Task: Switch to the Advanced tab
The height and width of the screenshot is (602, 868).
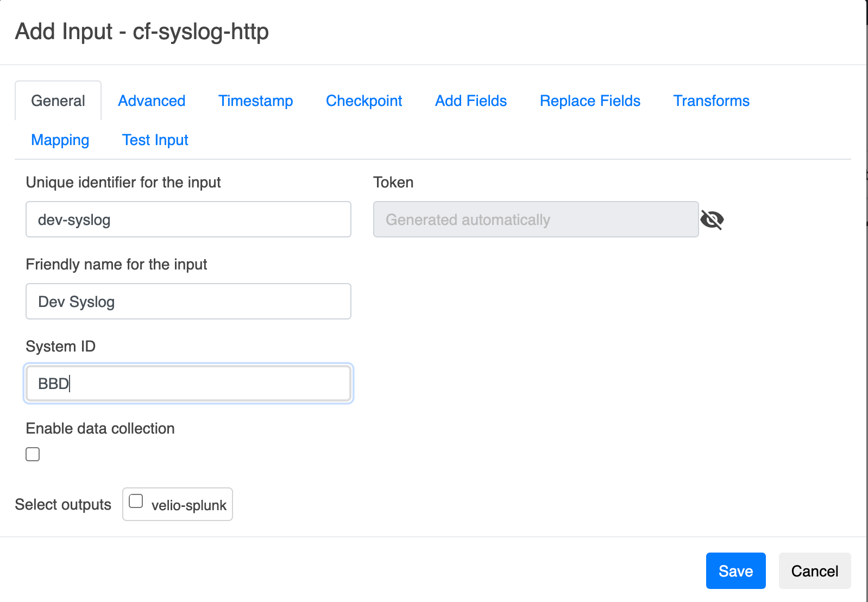Action: (152, 101)
